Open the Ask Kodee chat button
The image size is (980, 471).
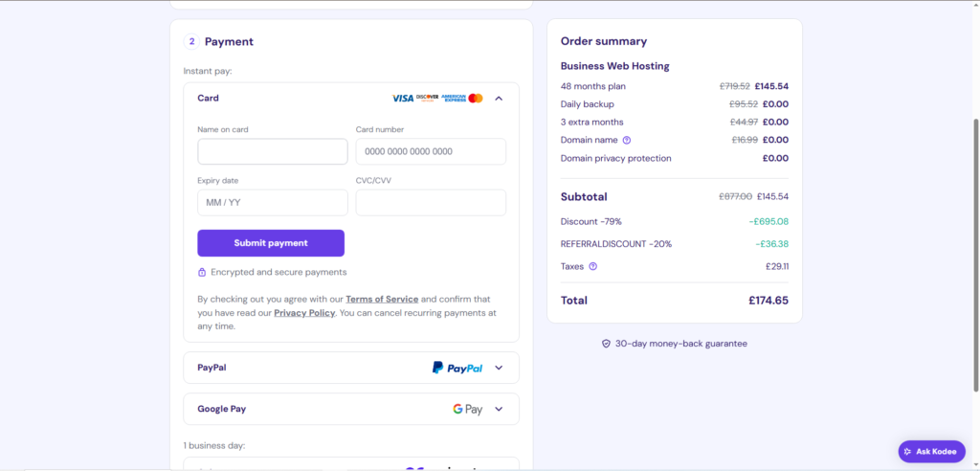[x=932, y=452]
